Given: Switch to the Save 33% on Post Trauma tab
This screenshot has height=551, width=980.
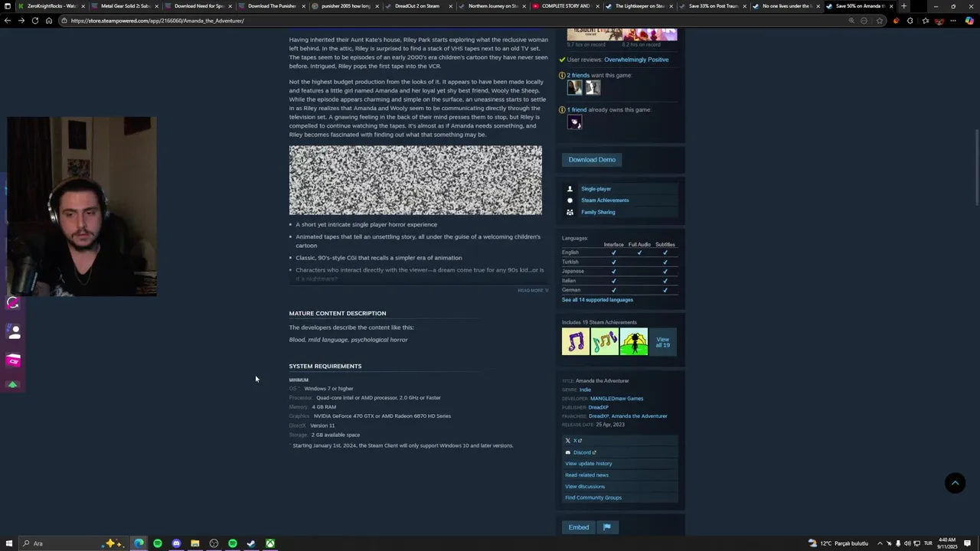Looking at the screenshot, I should [712, 6].
